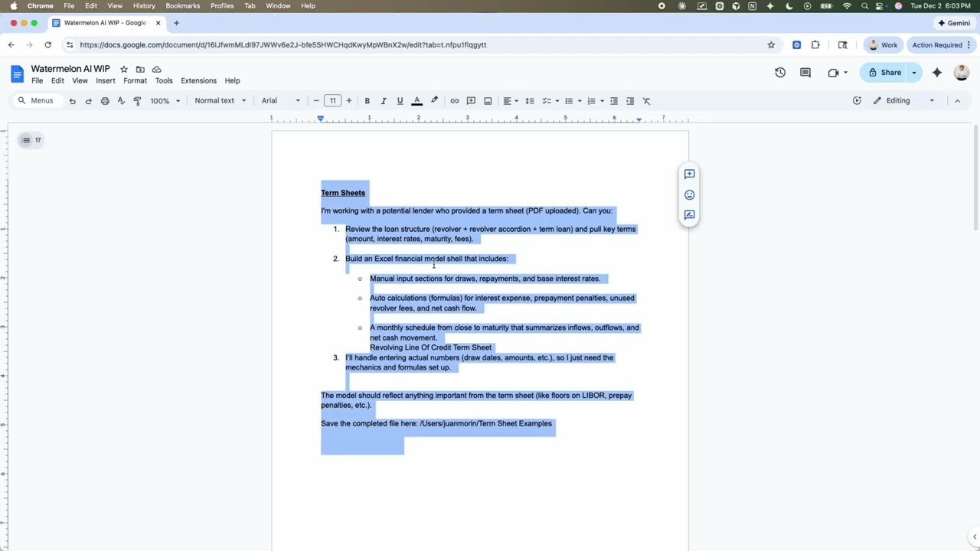Open the comments panel icon
Screen dimensions: 980x551
point(805,73)
